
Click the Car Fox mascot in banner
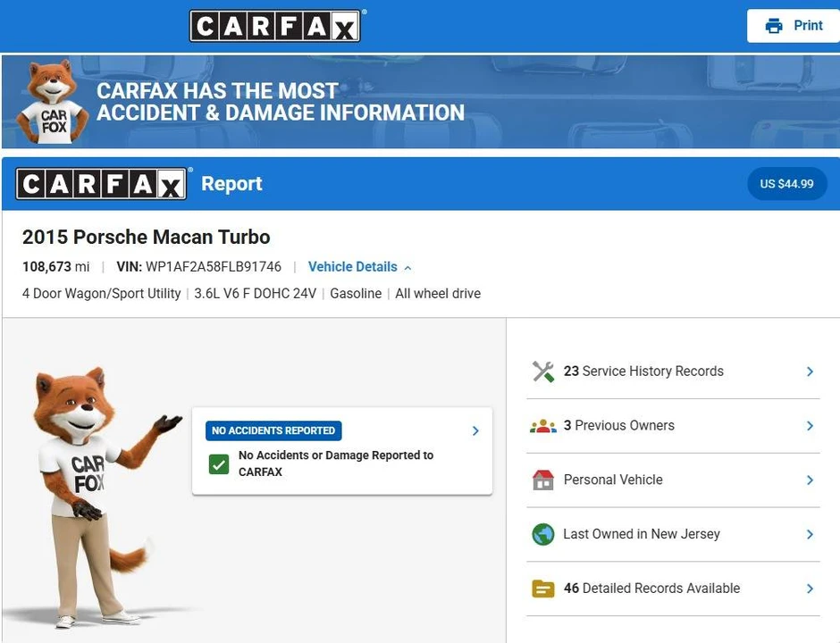(52, 102)
